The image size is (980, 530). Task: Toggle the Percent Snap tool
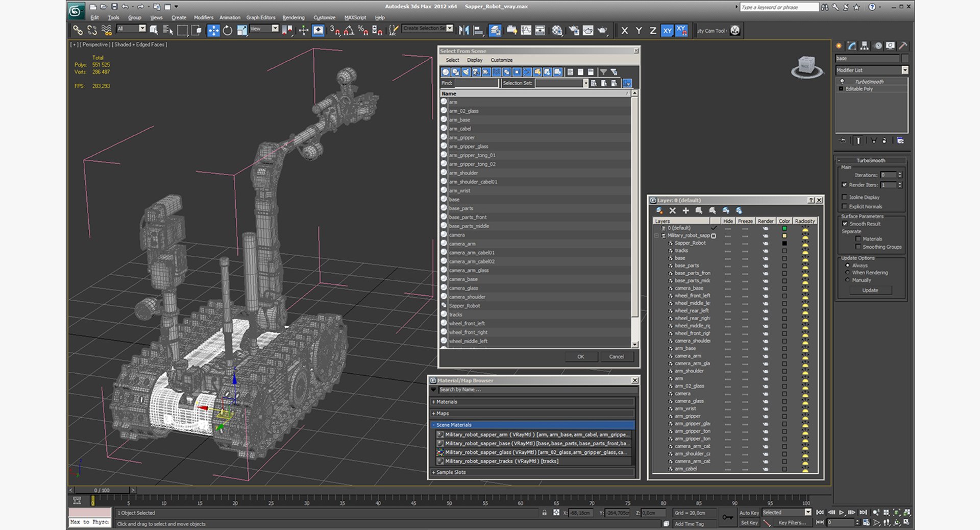click(x=363, y=31)
